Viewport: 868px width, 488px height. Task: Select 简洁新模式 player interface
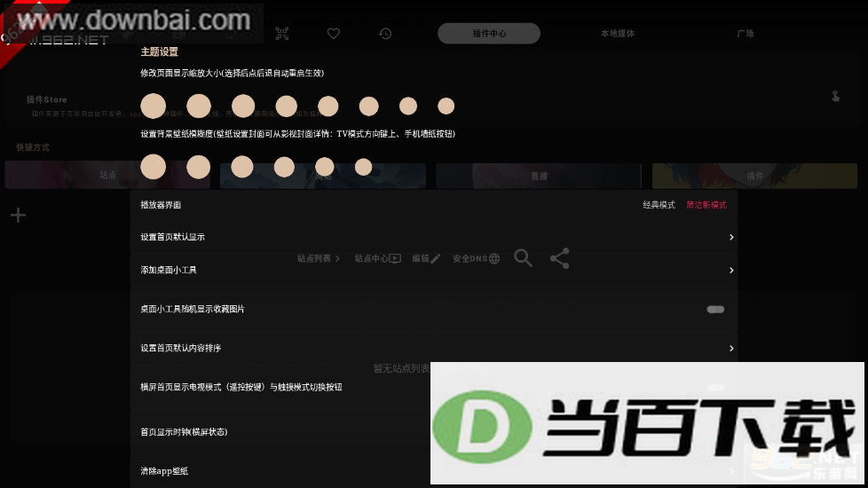706,205
